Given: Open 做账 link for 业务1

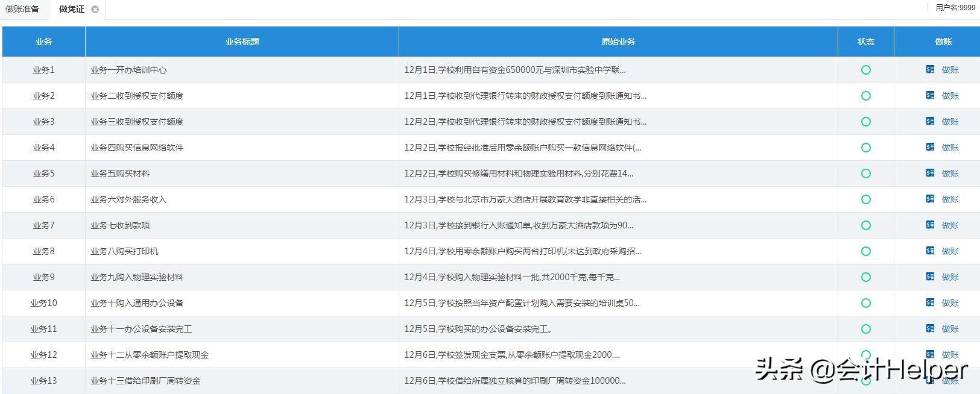Looking at the screenshot, I should coord(950,70).
